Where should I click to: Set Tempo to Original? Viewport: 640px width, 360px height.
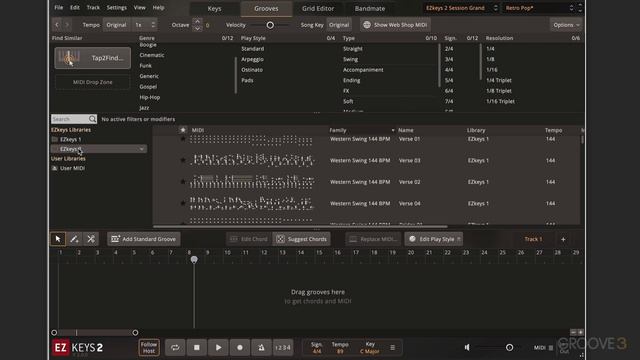click(116, 25)
